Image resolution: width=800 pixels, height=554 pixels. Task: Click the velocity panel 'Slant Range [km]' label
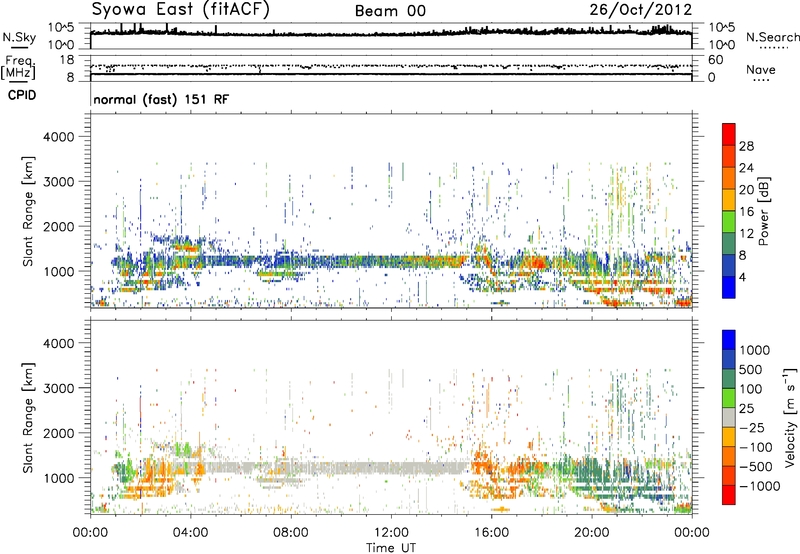pos(28,418)
